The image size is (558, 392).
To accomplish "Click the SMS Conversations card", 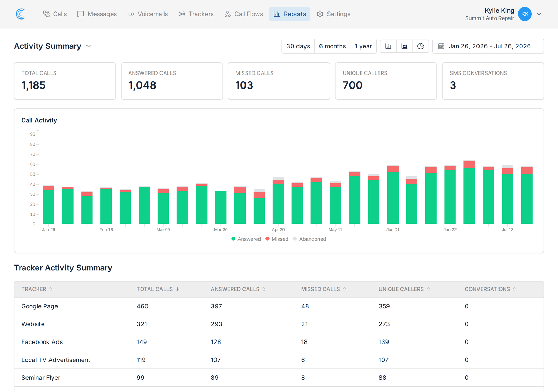I will tap(493, 81).
